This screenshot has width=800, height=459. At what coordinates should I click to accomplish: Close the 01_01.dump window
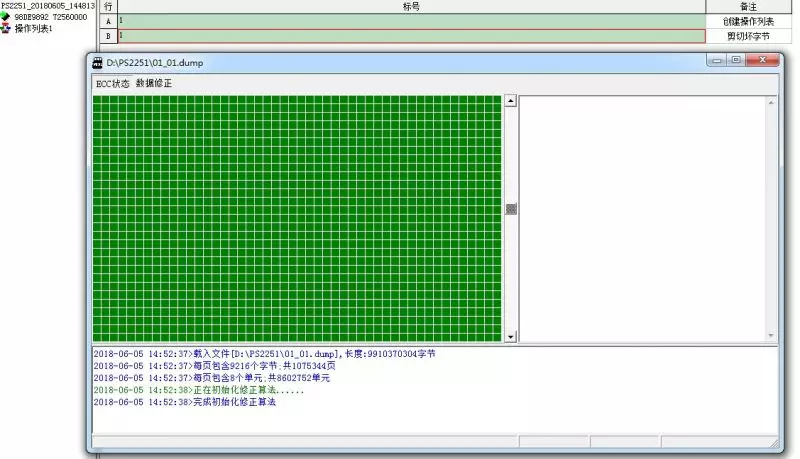(x=762, y=61)
